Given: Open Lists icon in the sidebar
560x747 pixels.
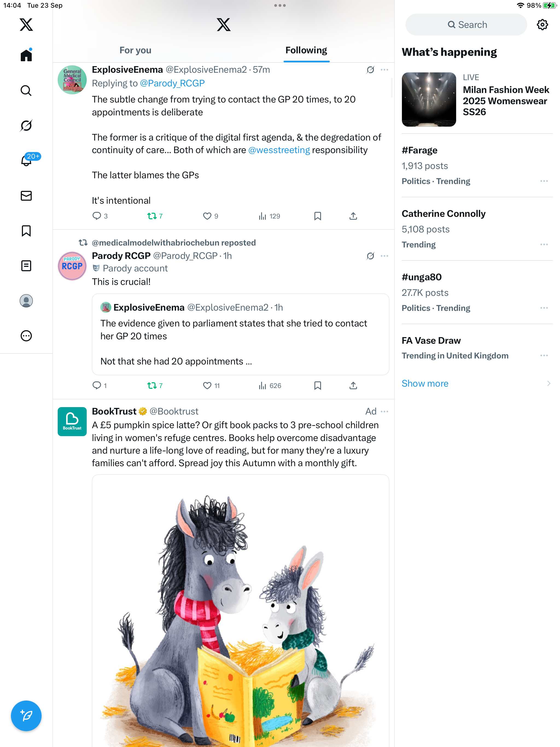Looking at the screenshot, I should point(26,266).
